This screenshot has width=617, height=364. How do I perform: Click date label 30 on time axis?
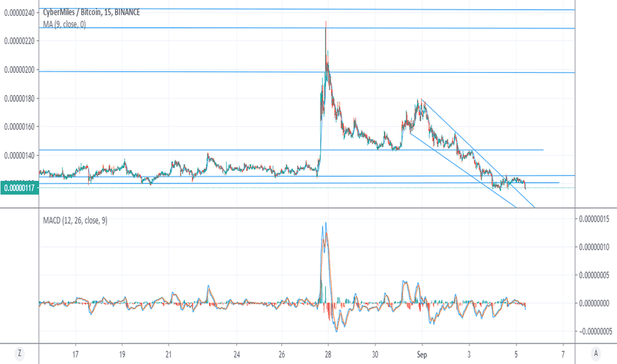tap(375, 355)
